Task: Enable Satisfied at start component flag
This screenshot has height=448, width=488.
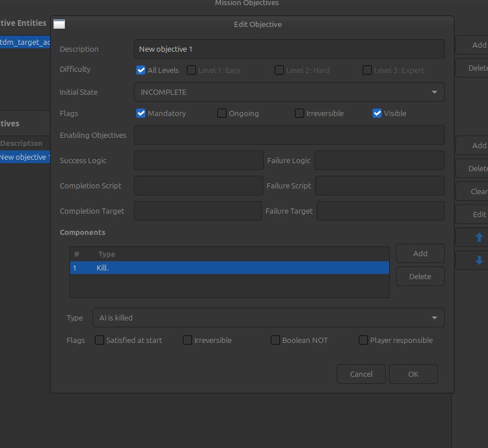Action: coord(99,340)
